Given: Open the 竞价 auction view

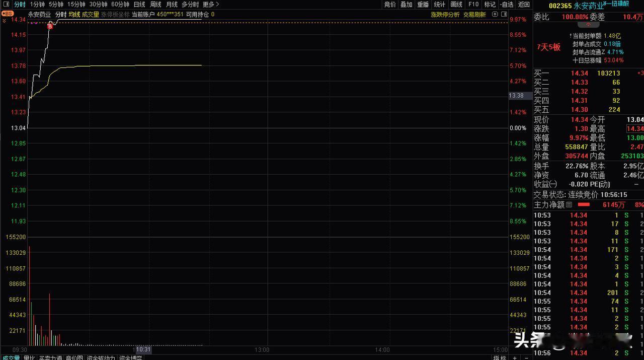Looking at the screenshot, I should [390, 5].
